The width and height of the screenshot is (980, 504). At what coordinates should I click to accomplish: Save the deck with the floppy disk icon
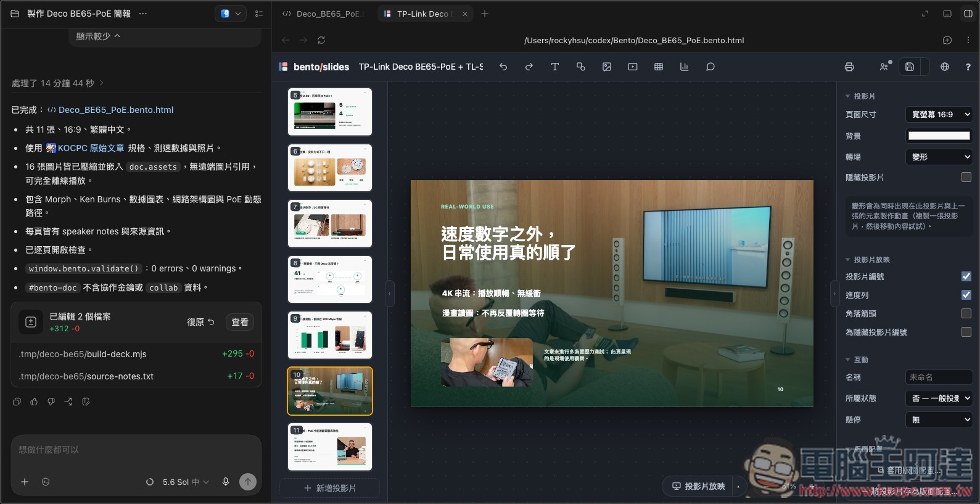click(x=910, y=67)
